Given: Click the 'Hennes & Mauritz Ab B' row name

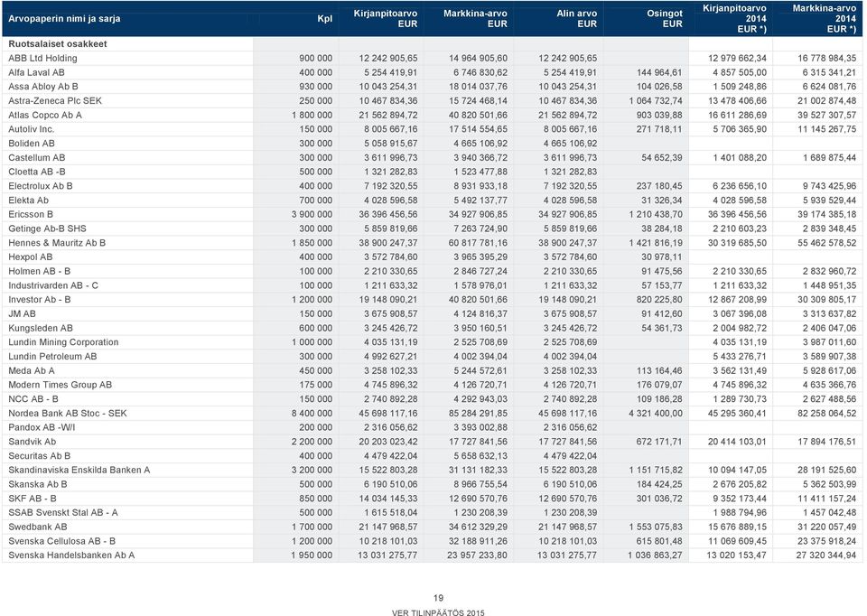Looking at the screenshot, I should pos(57,243).
